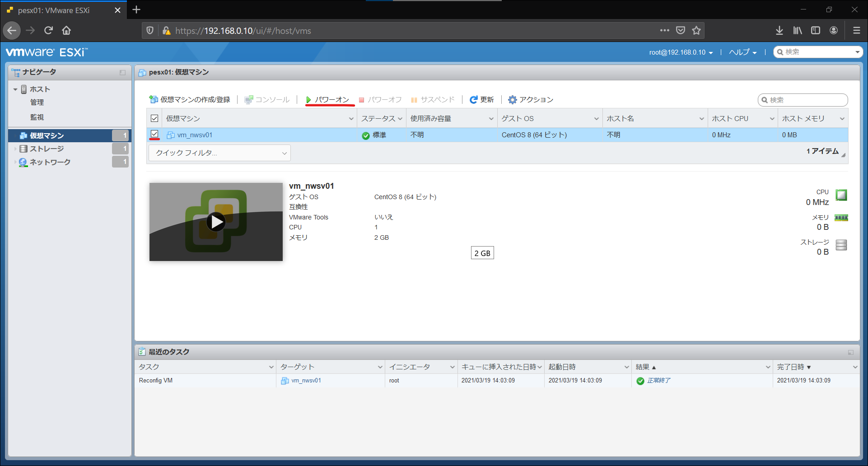Open the Actions (アクション) gear menu
The image size is (868, 466).
[531, 99]
